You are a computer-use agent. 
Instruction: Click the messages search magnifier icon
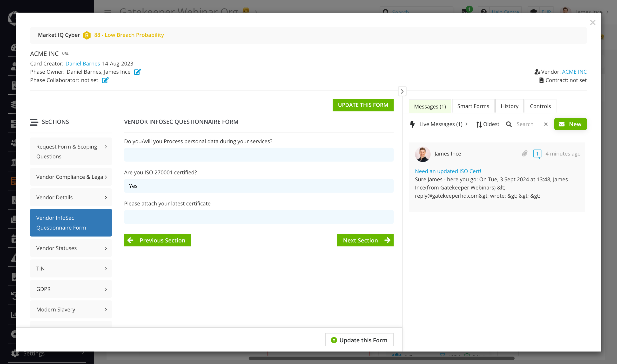509,124
